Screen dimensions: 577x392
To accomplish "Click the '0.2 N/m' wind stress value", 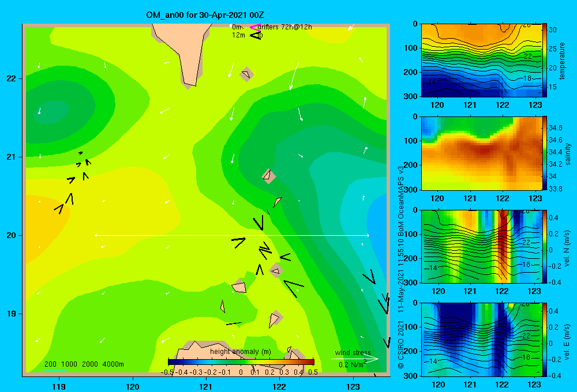I will coord(352,364).
